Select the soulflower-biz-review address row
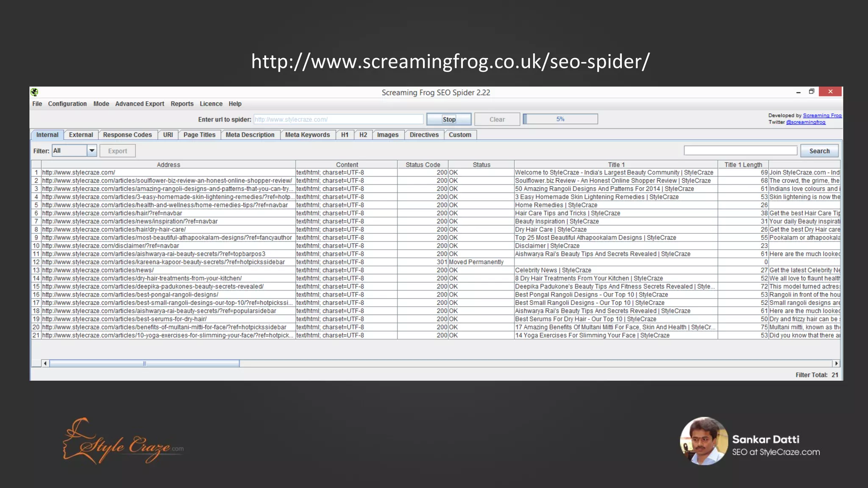Viewport: 868px width, 488px height. coord(168,180)
